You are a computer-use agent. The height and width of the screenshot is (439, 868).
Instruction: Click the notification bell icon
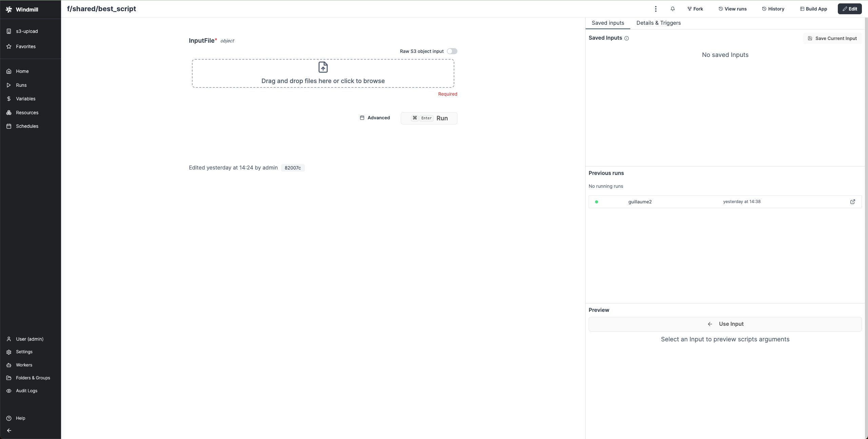[x=673, y=9]
